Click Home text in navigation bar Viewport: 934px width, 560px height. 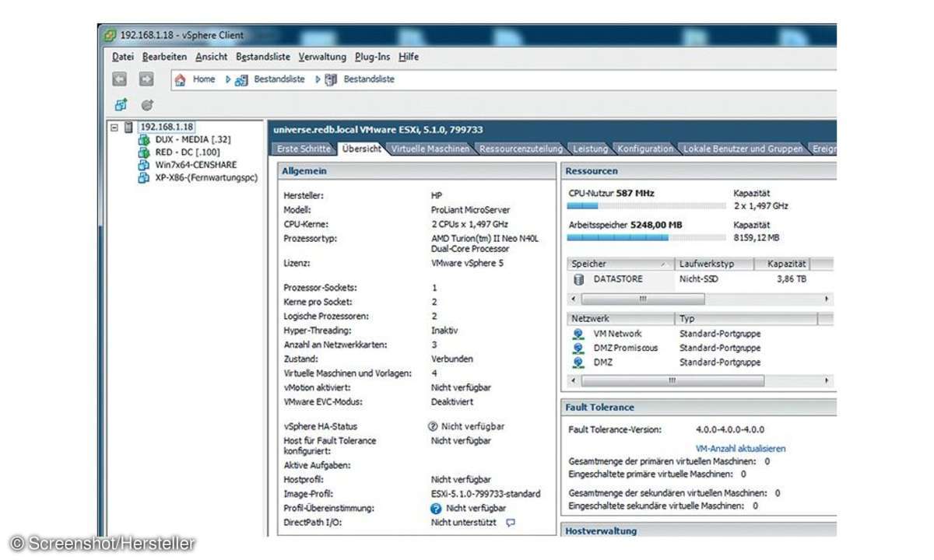pos(204,79)
